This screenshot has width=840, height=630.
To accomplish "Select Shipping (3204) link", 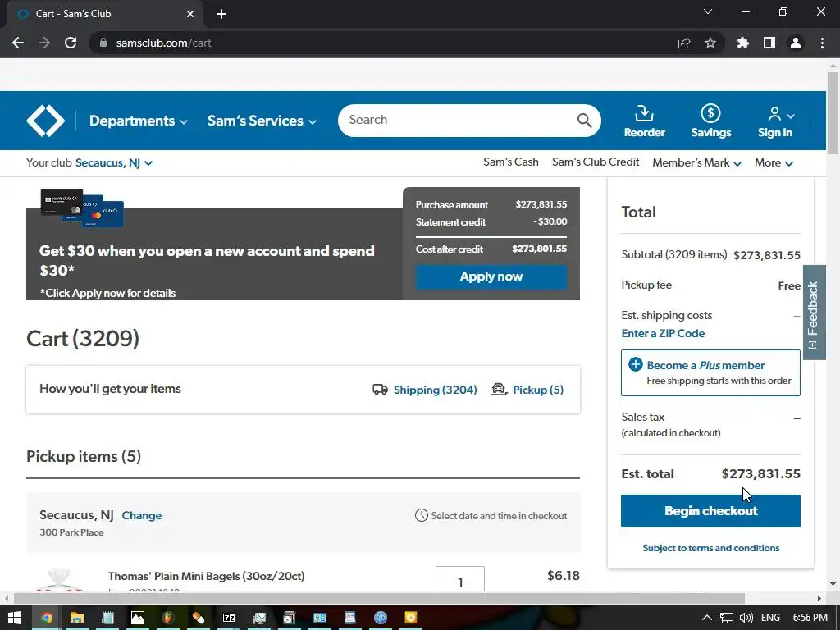I will click(x=435, y=390).
